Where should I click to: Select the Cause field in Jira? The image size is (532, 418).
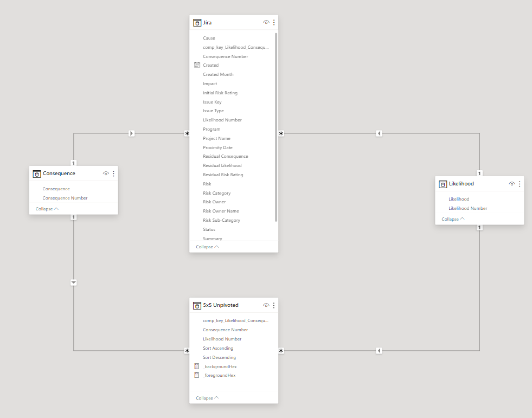point(209,38)
